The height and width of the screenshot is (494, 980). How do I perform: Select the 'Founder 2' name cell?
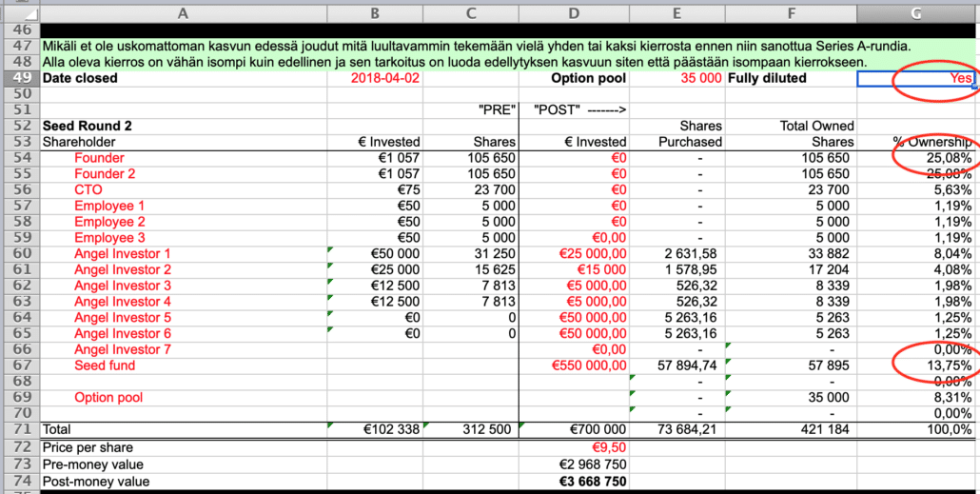[x=183, y=174]
